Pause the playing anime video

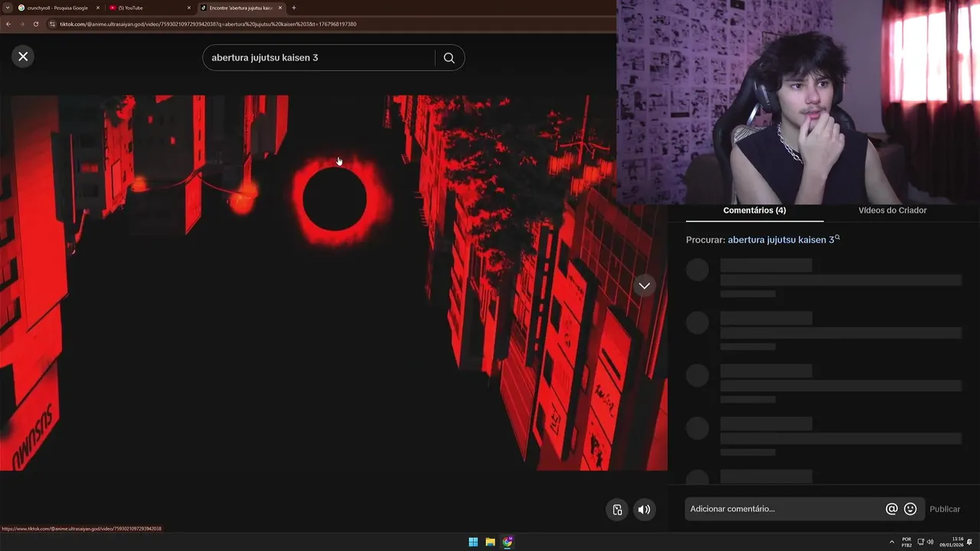334,282
